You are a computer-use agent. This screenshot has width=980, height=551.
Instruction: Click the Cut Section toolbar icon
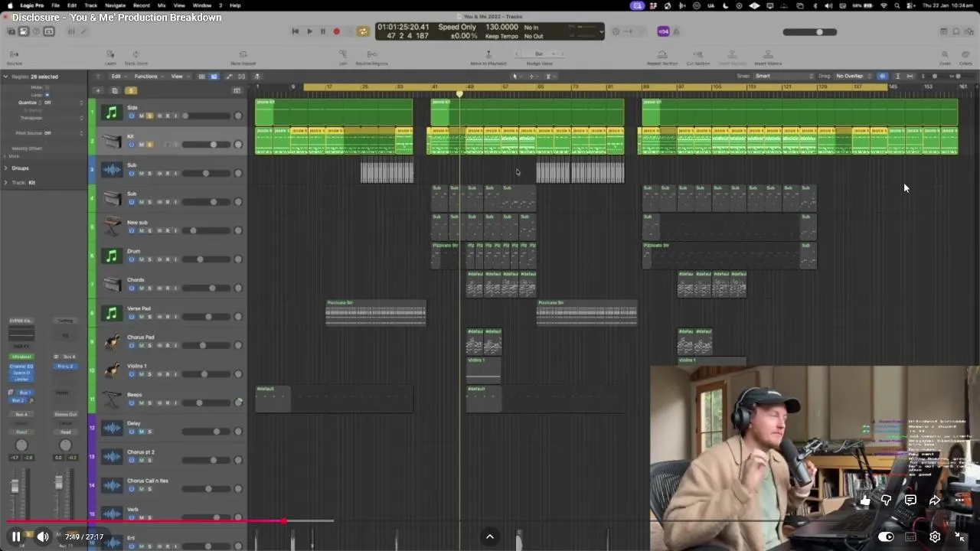coord(697,57)
